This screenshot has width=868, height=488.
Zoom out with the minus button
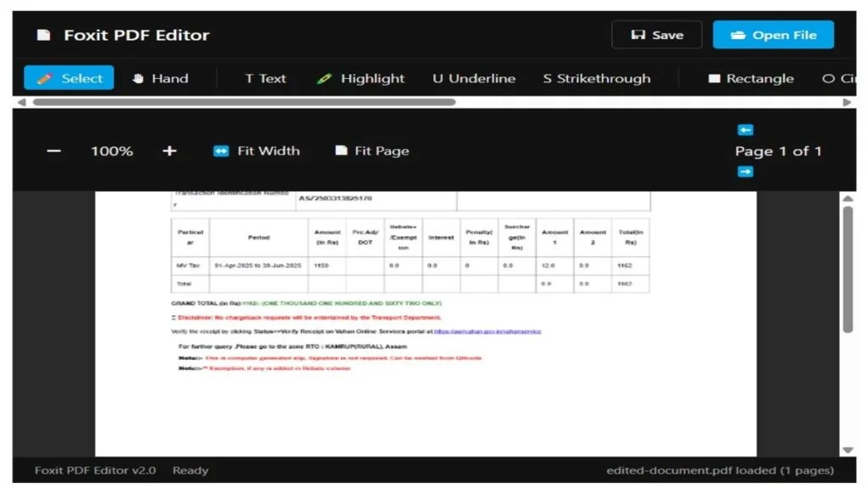point(53,151)
